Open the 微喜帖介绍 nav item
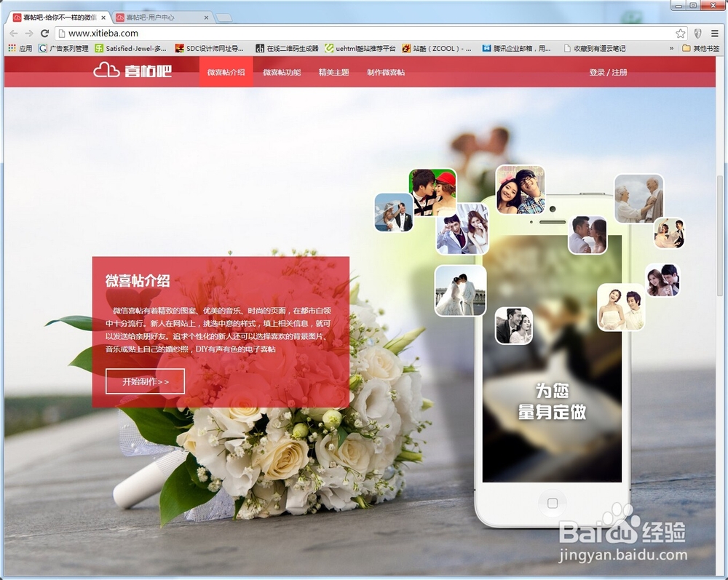The width and height of the screenshot is (728, 580). [x=226, y=72]
